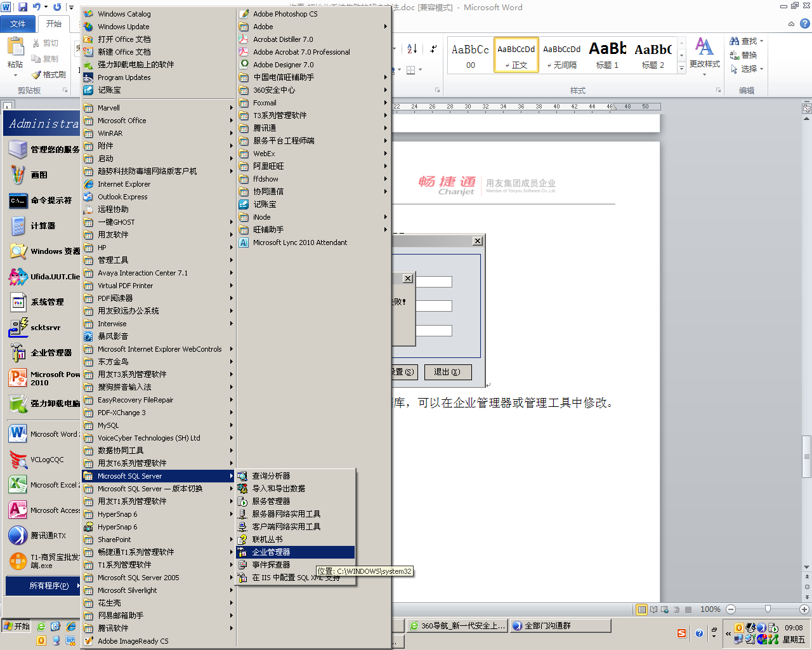Click the Microsoft PowerPoint 2010 icon
The height and width of the screenshot is (650, 812).
click(18, 378)
